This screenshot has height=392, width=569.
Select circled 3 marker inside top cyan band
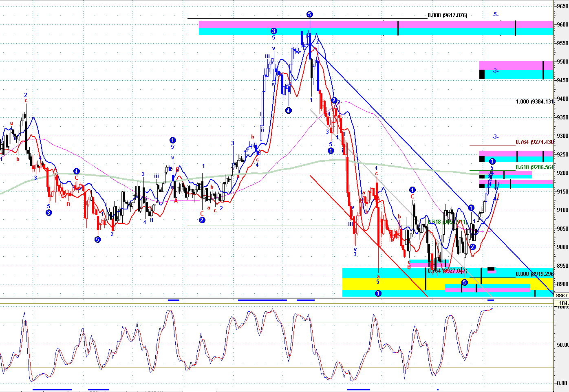click(x=273, y=31)
